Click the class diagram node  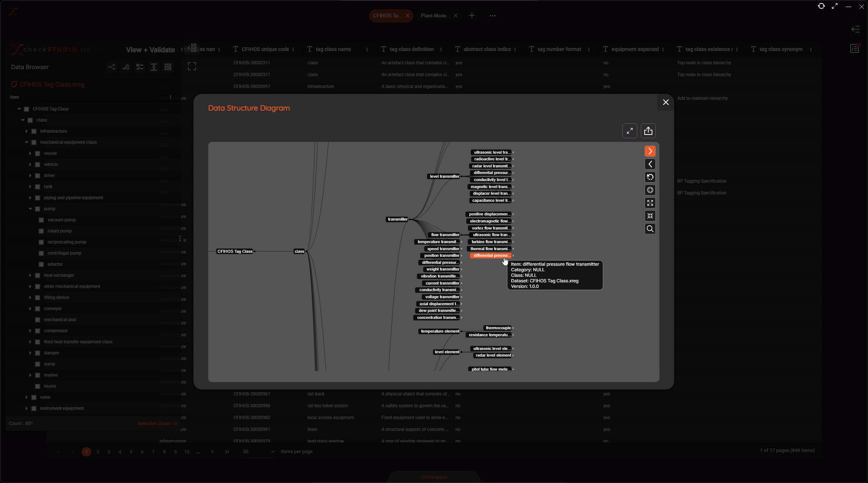299,251
